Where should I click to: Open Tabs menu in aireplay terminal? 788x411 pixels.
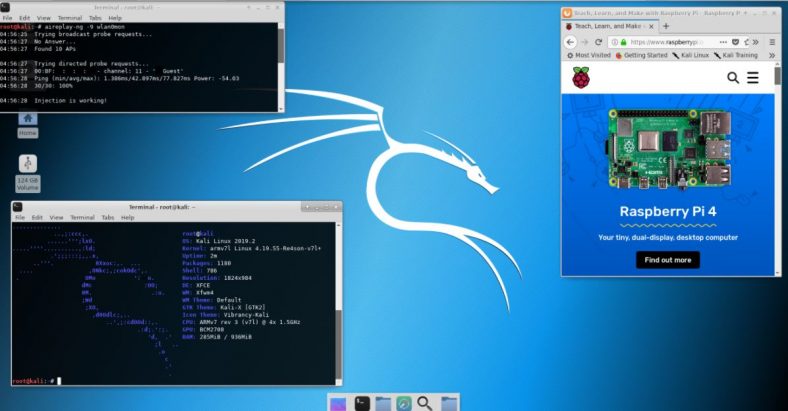tap(95, 18)
